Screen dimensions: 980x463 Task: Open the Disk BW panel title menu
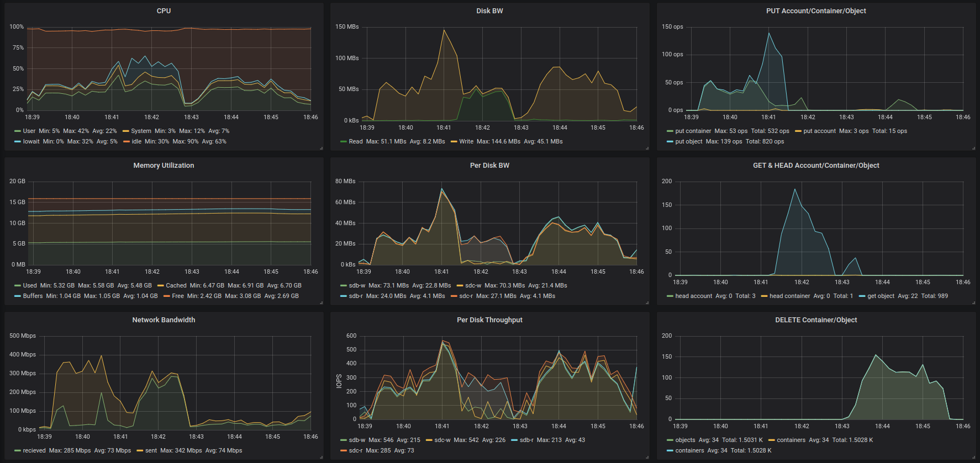point(489,11)
